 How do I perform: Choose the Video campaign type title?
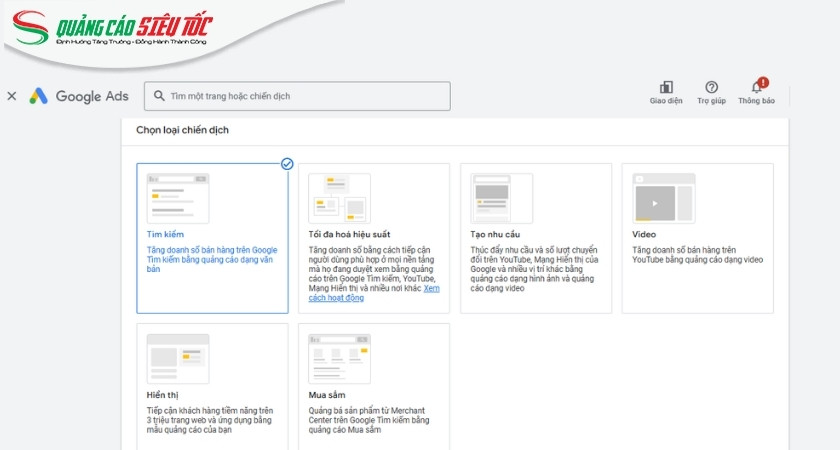644,234
